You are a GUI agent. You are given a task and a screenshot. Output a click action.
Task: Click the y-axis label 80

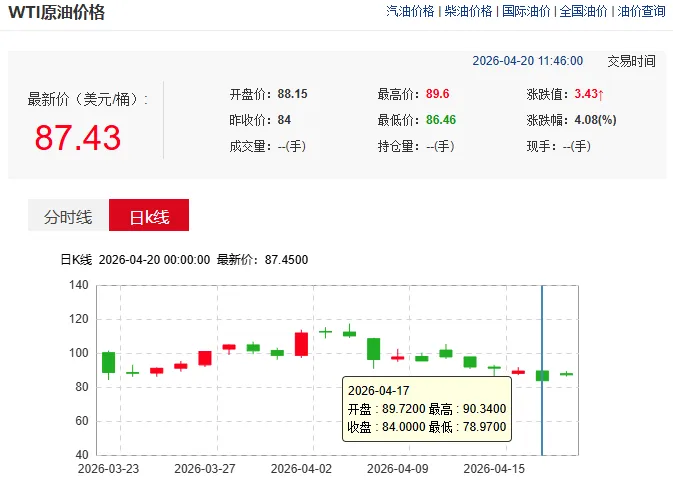[x=82, y=387]
